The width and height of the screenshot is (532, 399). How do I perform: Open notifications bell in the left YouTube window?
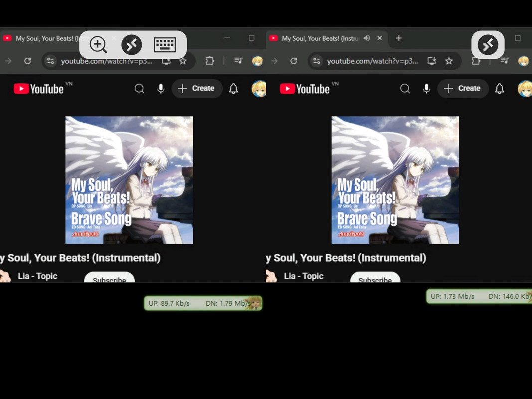233,89
